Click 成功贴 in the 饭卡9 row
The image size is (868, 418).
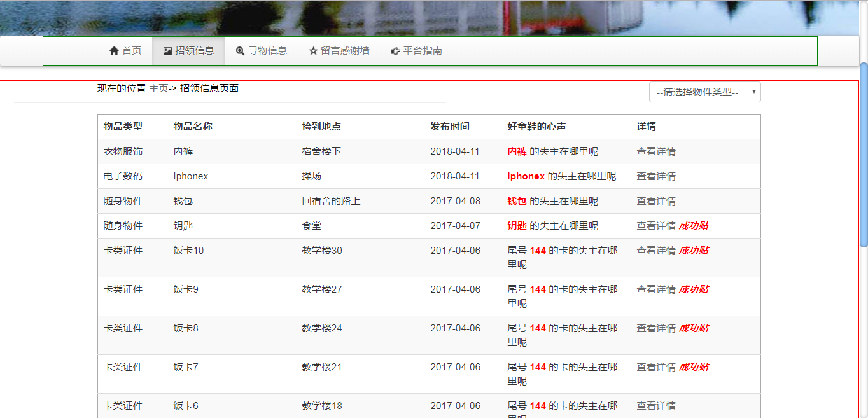[694, 289]
